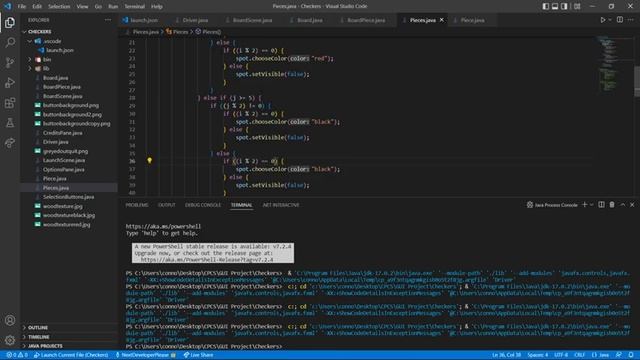Toggle secondary side bar visibility
Viewport: 640px width, 360px height.
tap(564, 6)
